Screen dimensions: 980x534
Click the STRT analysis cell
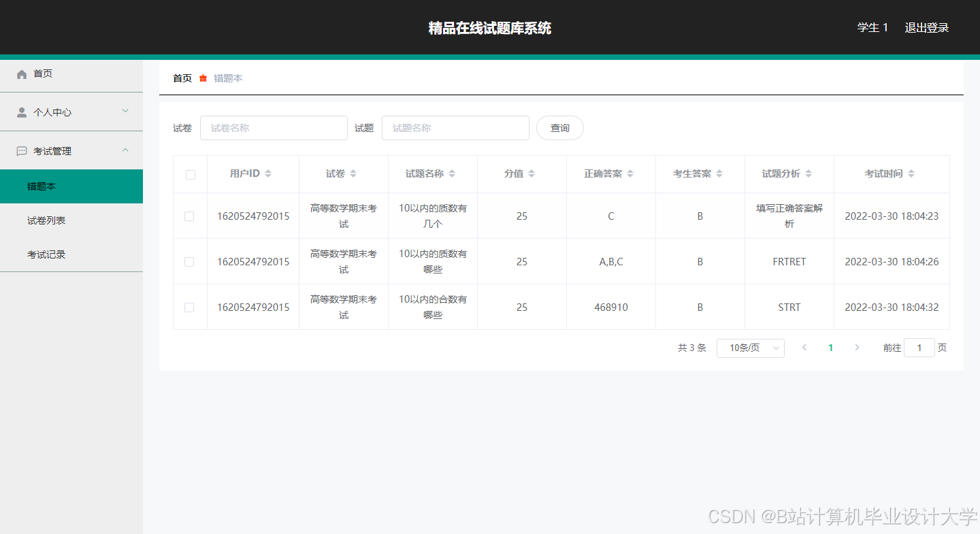pyautogui.click(x=789, y=307)
